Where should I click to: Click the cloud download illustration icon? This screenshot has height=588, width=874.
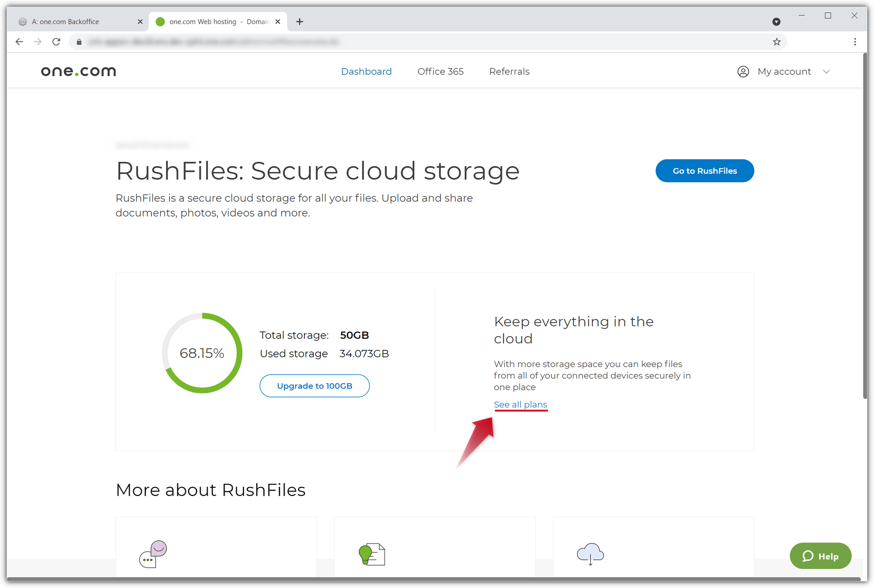tap(590, 554)
